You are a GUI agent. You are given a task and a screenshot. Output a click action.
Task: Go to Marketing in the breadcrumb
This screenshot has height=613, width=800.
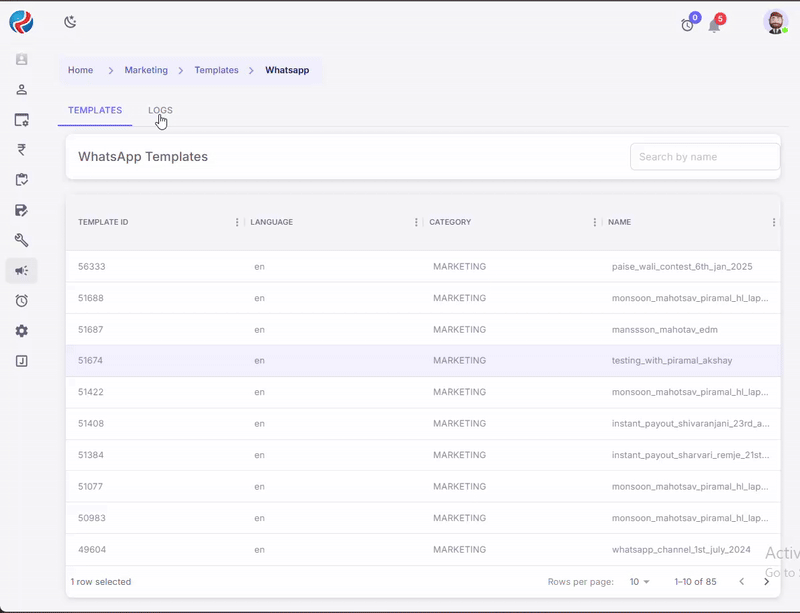coord(146,70)
